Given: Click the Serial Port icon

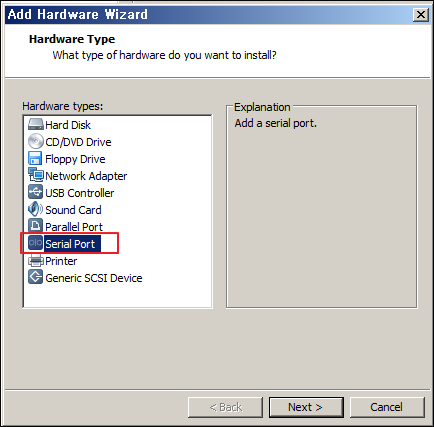Looking at the screenshot, I should [35, 243].
